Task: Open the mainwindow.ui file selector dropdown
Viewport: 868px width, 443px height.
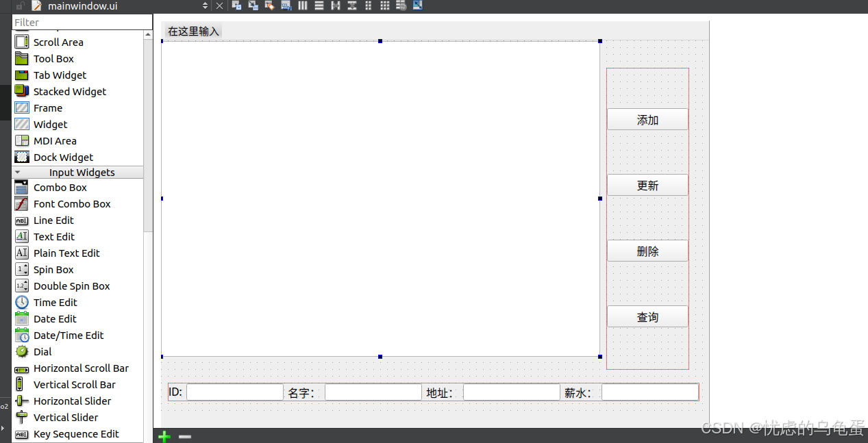Action: tap(205, 5)
